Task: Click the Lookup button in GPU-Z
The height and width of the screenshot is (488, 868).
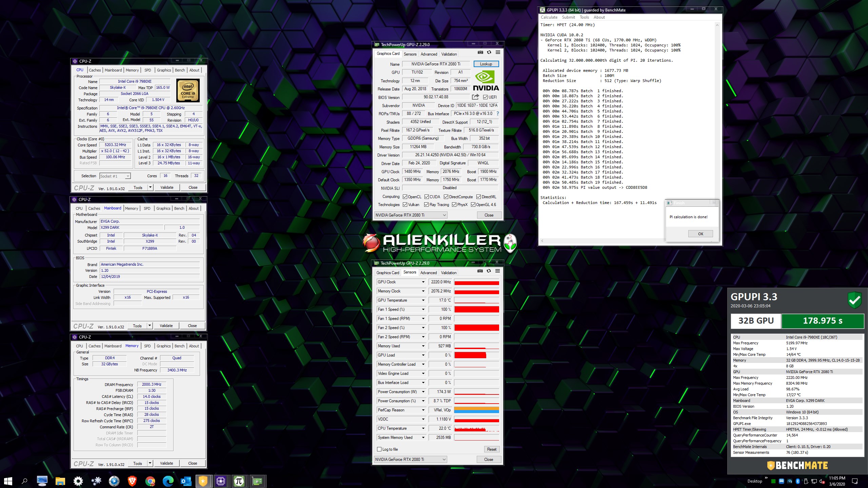Action: pyautogui.click(x=486, y=64)
